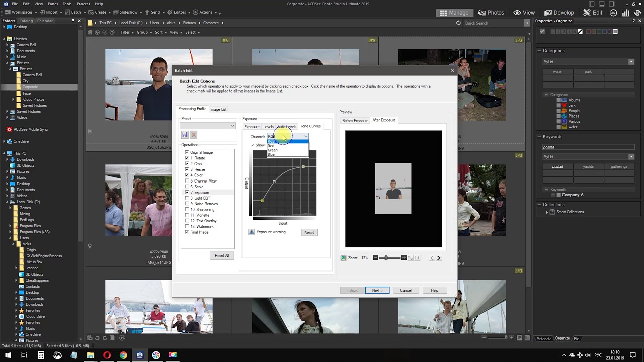Click the Keywords portrait input field
Image resolution: width=644 pixels, height=362 pixels.
pyautogui.click(x=588, y=147)
